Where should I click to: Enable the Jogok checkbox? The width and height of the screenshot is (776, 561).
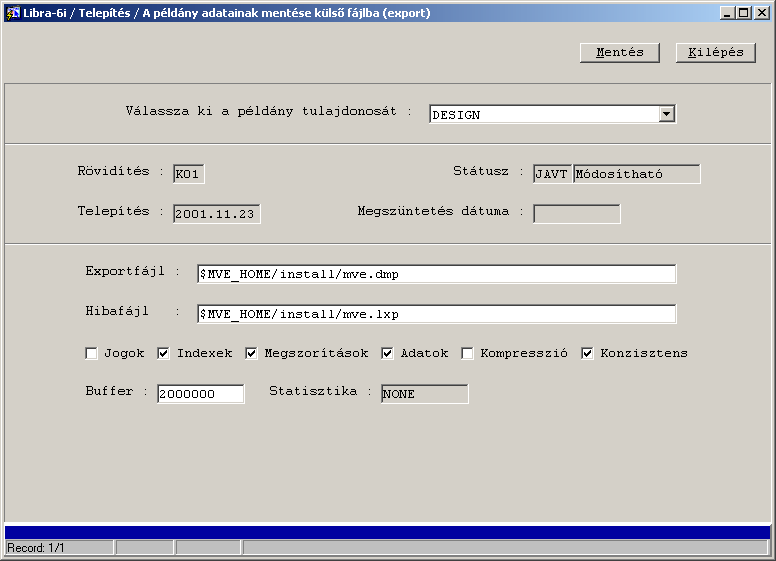coord(92,353)
